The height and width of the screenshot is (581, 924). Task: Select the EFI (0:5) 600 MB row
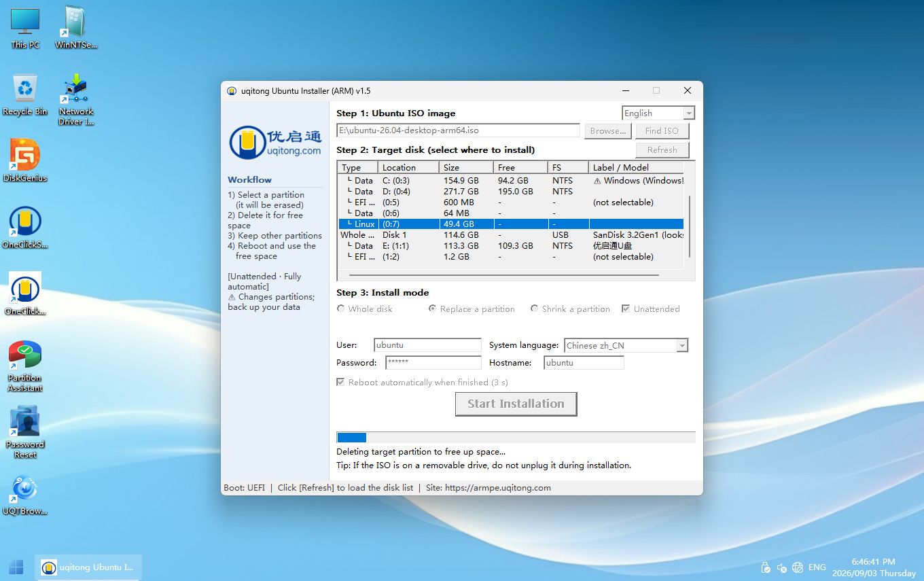coord(511,203)
